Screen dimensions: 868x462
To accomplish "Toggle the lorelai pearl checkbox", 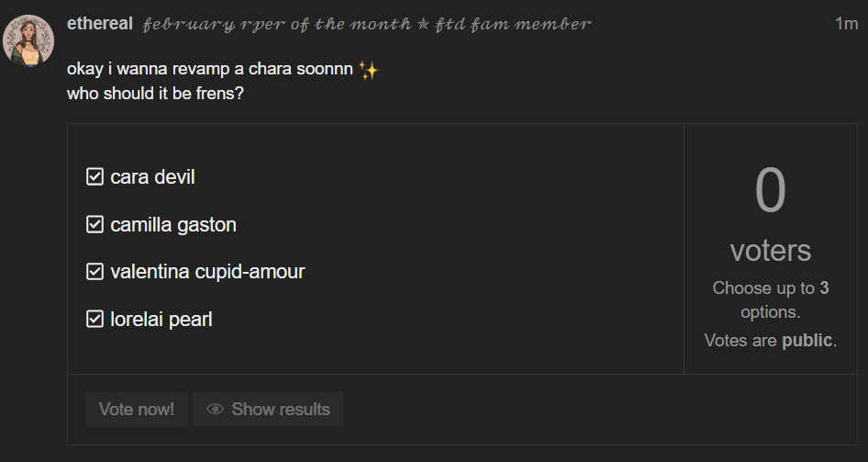I will (x=95, y=319).
